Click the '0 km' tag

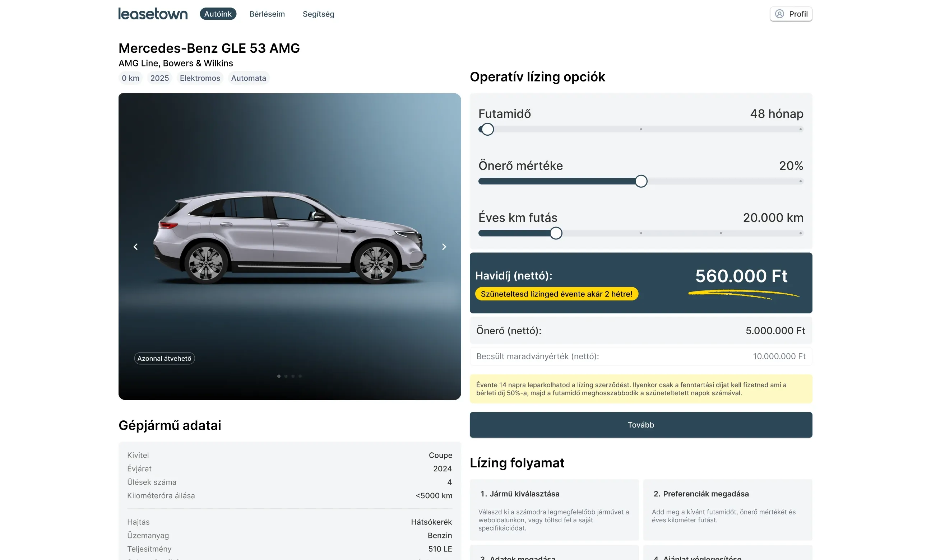130,78
